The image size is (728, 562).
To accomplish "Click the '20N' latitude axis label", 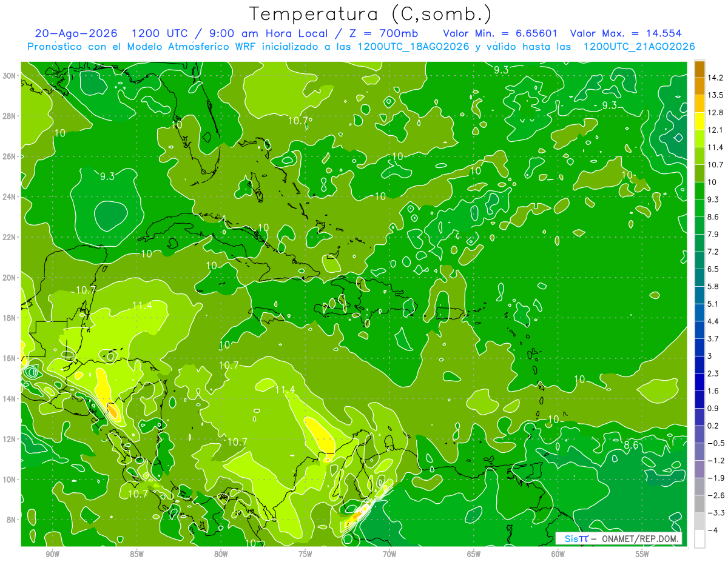I will coord(10,278).
